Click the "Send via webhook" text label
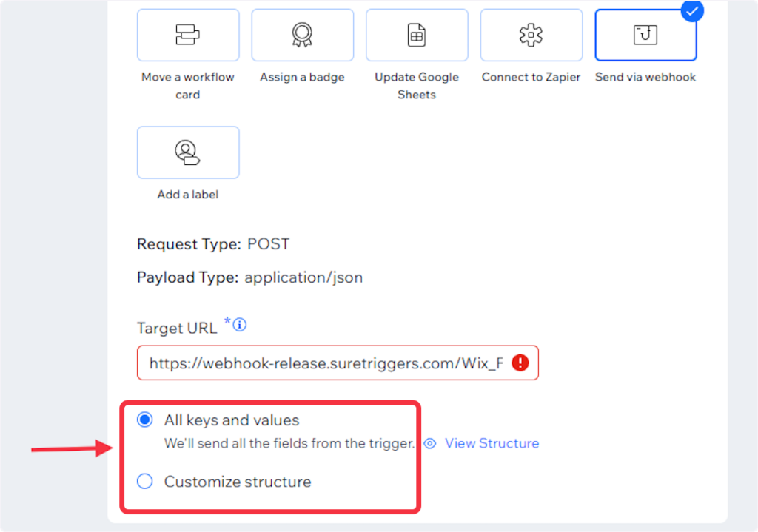The height and width of the screenshot is (532, 758). (645, 77)
